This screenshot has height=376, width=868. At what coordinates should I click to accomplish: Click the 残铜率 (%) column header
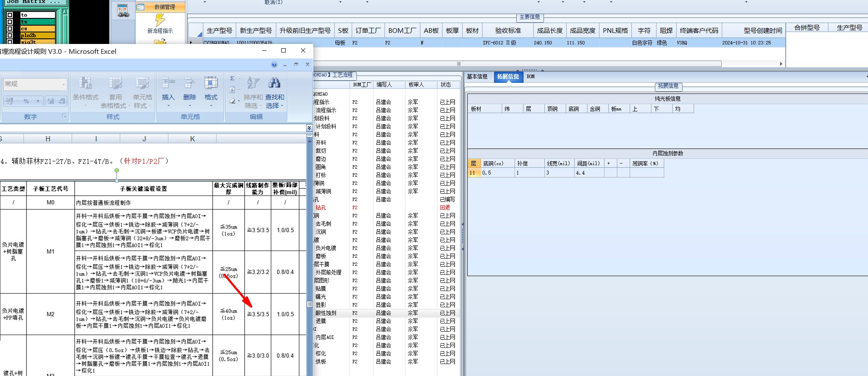[x=646, y=163]
